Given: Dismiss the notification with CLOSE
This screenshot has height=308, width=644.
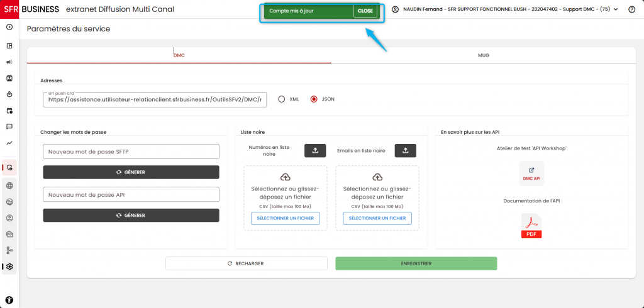Looking at the screenshot, I should 365,11.
